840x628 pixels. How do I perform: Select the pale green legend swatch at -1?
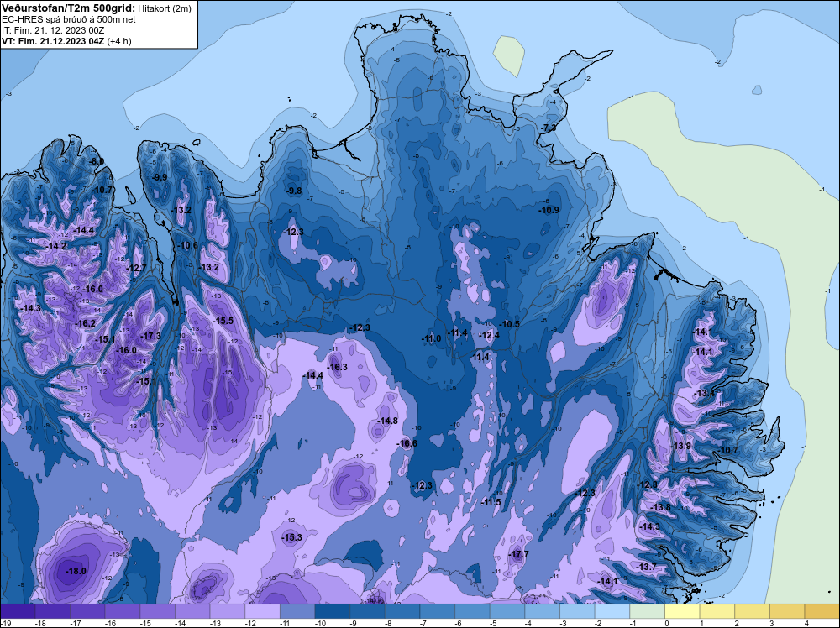click(647, 611)
